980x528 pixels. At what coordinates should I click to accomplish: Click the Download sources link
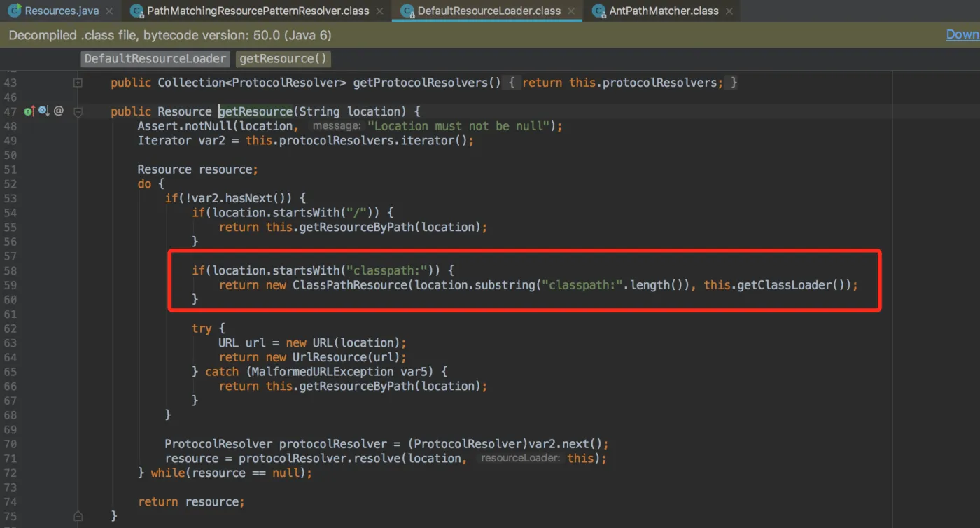(962, 34)
